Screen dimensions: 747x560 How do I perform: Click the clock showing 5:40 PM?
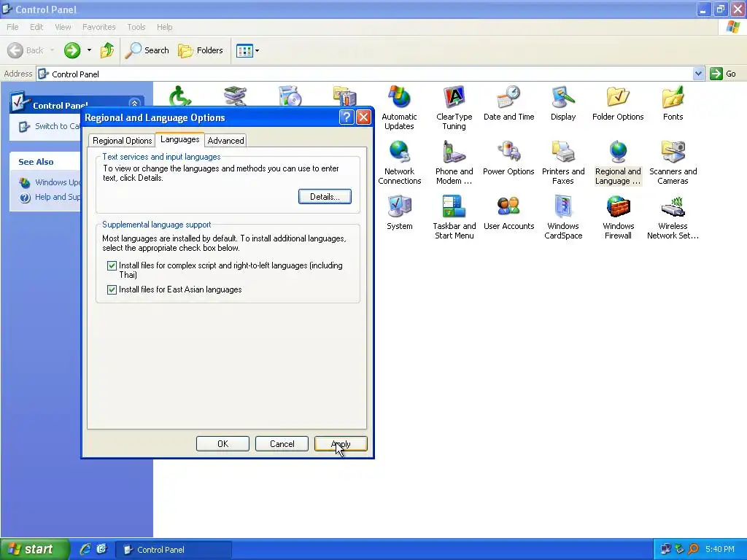coord(720,549)
